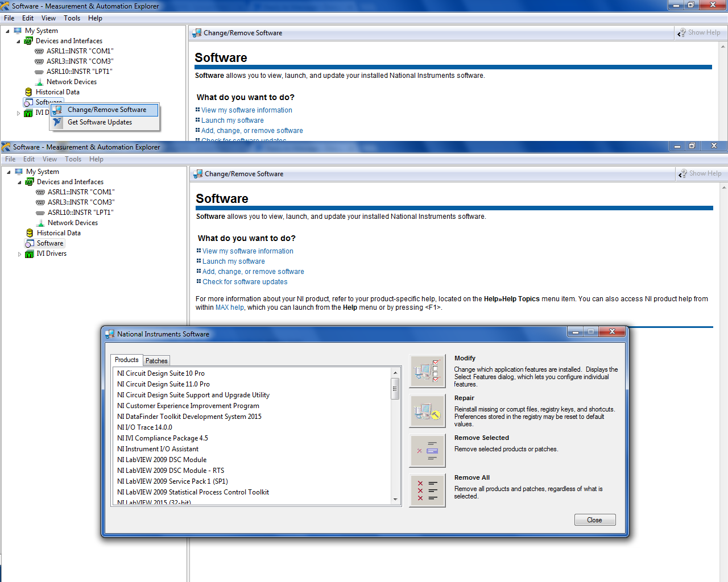Screen dimensions: 728x582
Task: Click the Remove All icon button
Action: [x=428, y=490]
